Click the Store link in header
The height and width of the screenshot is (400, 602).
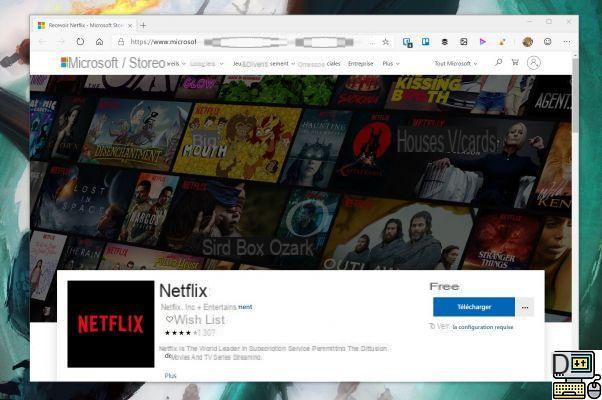pos(147,63)
